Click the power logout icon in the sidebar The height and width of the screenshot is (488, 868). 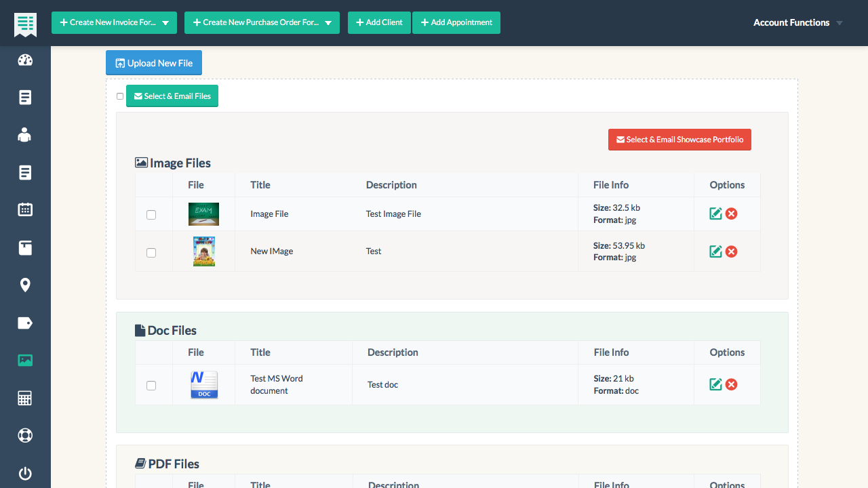[25, 473]
